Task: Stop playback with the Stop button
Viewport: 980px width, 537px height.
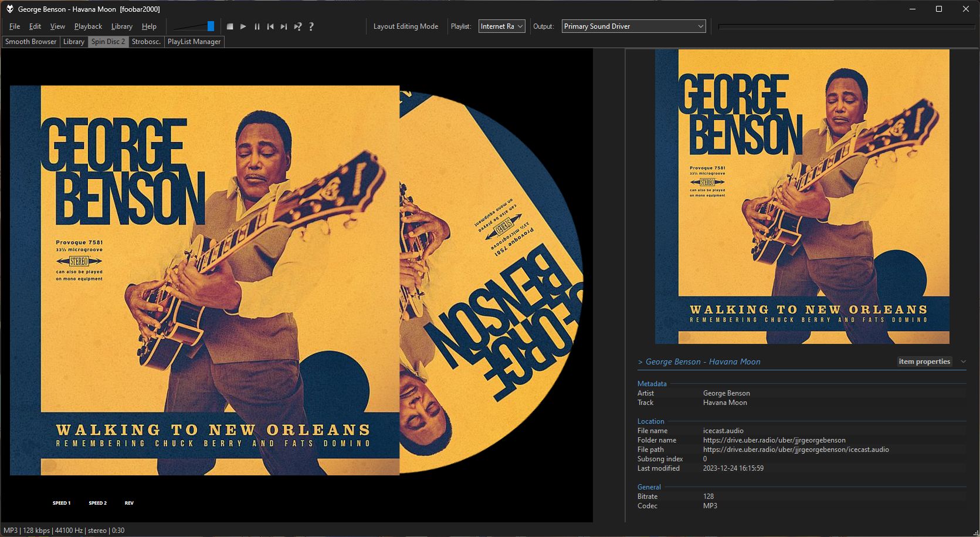Action: coord(230,26)
